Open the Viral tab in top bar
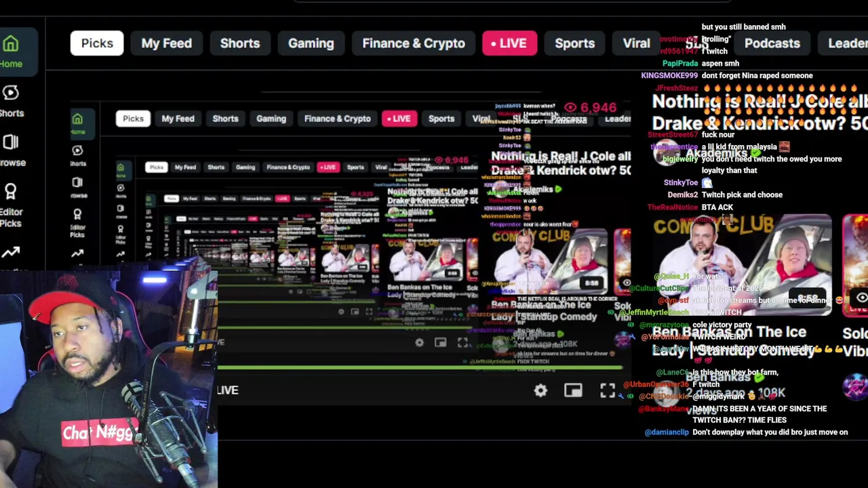This screenshot has height=488, width=868. click(x=636, y=43)
